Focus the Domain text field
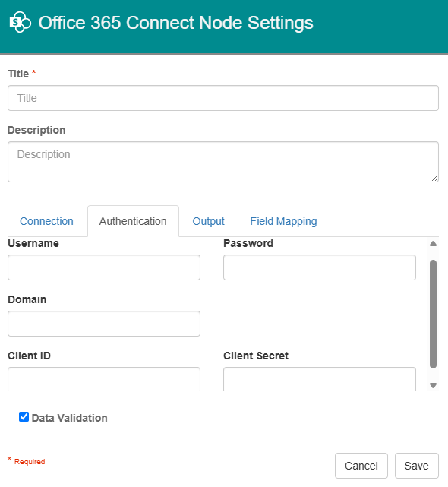This screenshot has width=448, height=487. click(x=104, y=324)
